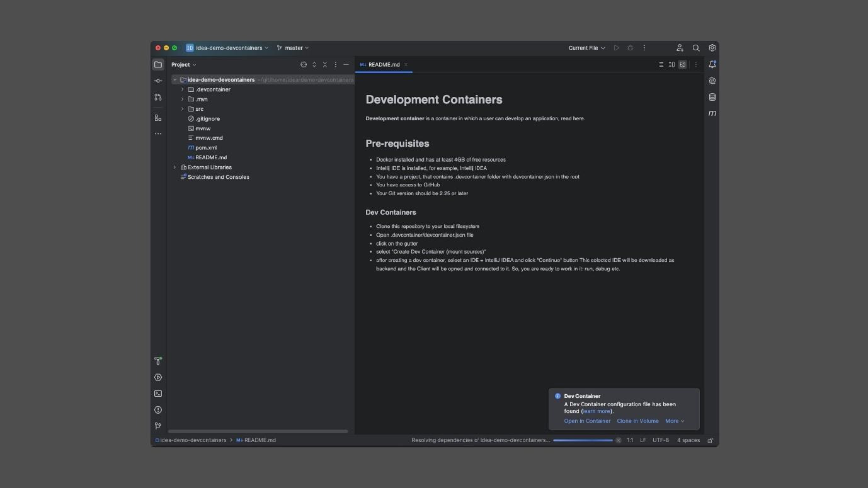Click the Clone in Volume link
The width and height of the screenshot is (868, 488).
point(637,421)
